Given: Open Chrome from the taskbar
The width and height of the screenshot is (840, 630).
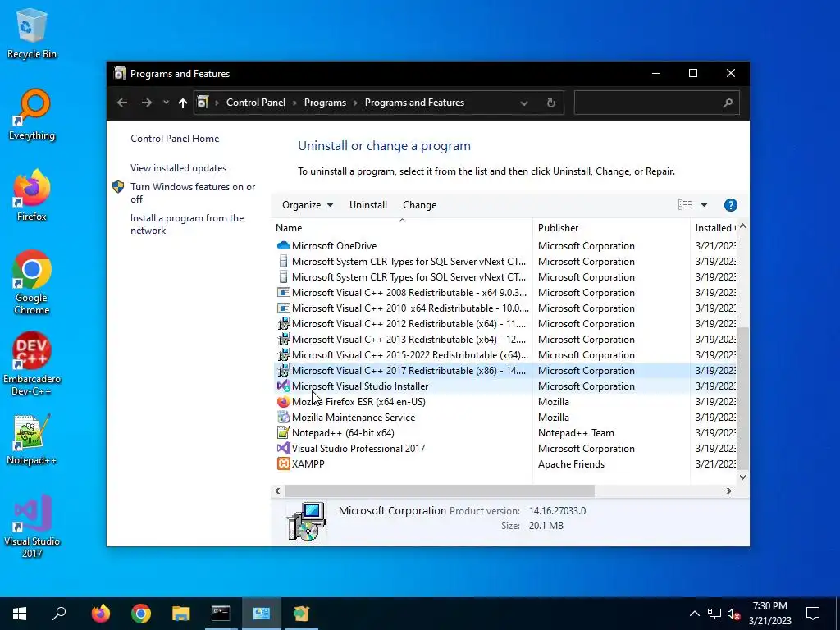Looking at the screenshot, I should coord(141,614).
